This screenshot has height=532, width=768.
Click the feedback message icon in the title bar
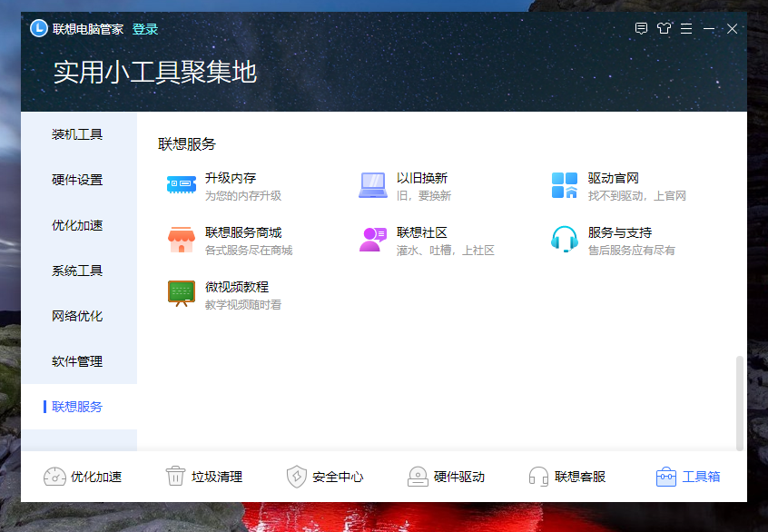point(641,28)
